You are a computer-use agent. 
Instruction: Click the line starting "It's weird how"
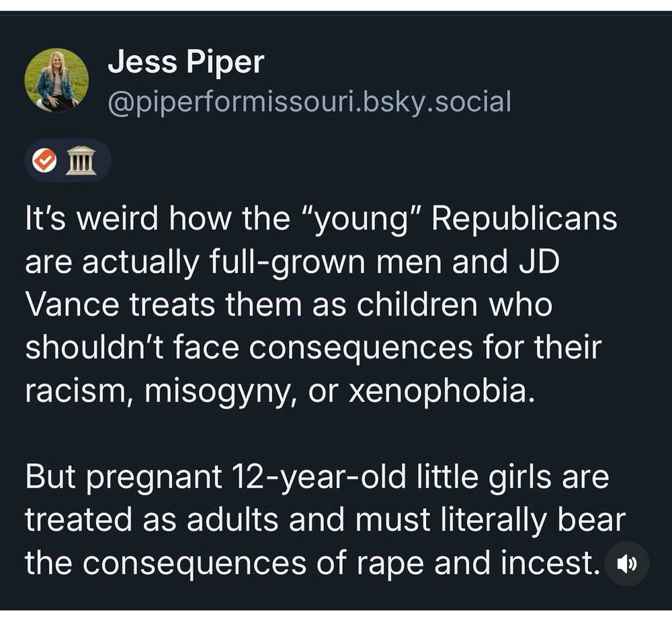(321, 218)
